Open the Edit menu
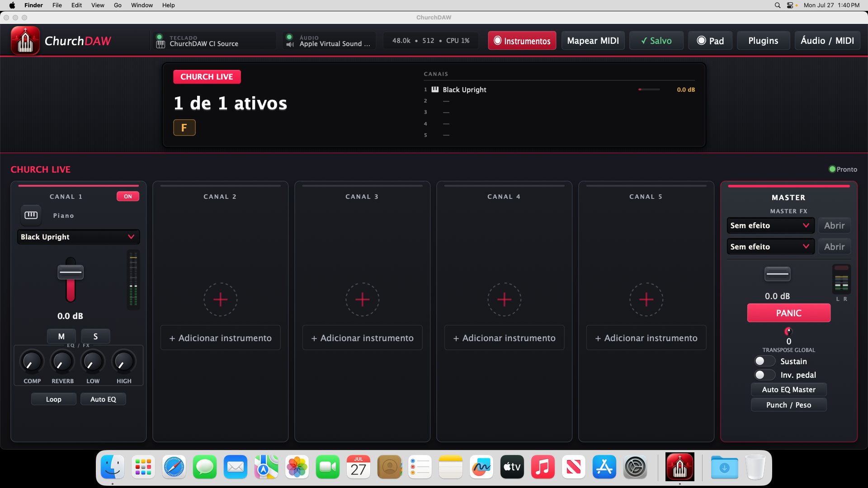The image size is (868, 488). (x=76, y=5)
